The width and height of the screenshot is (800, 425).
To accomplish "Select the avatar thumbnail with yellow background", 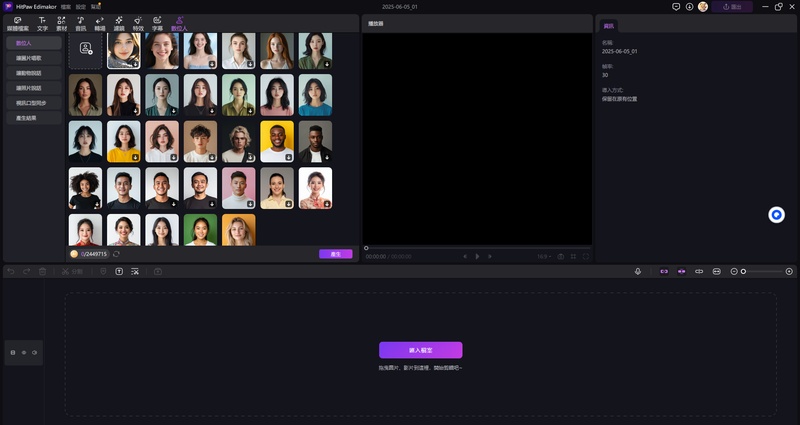I will pyautogui.click(x=277, y=142).
